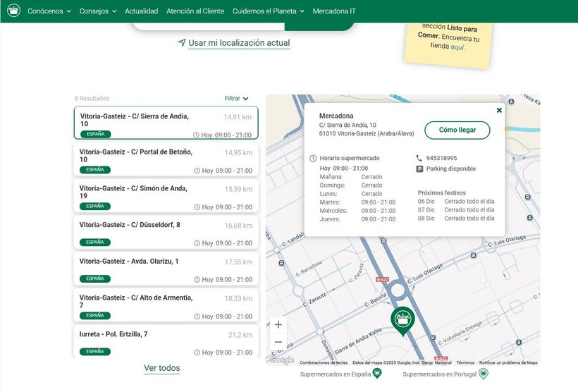Click the phone icon in store popup
Viewport: 578px width, 392px height.
[419, 158]
